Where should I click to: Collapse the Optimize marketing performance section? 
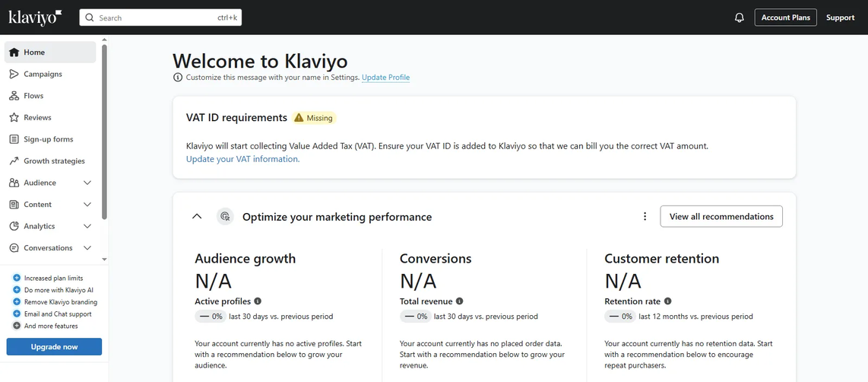(x=197, y=216)
